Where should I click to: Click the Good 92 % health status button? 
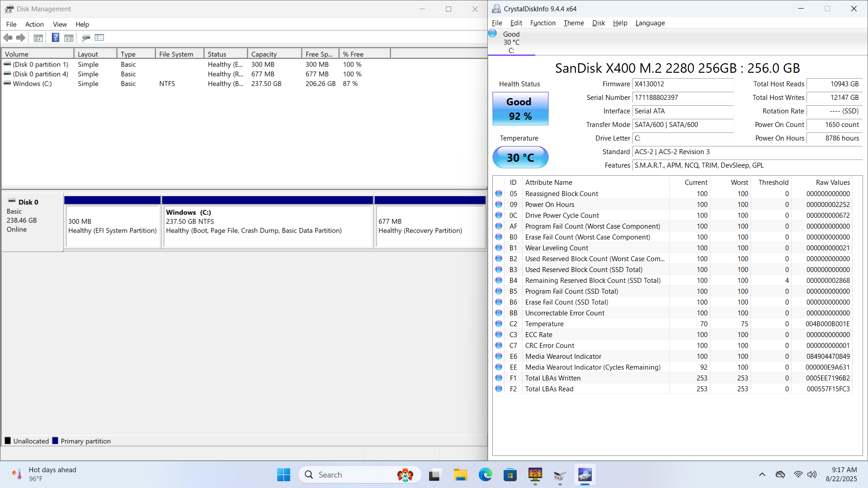coord(520,109)
